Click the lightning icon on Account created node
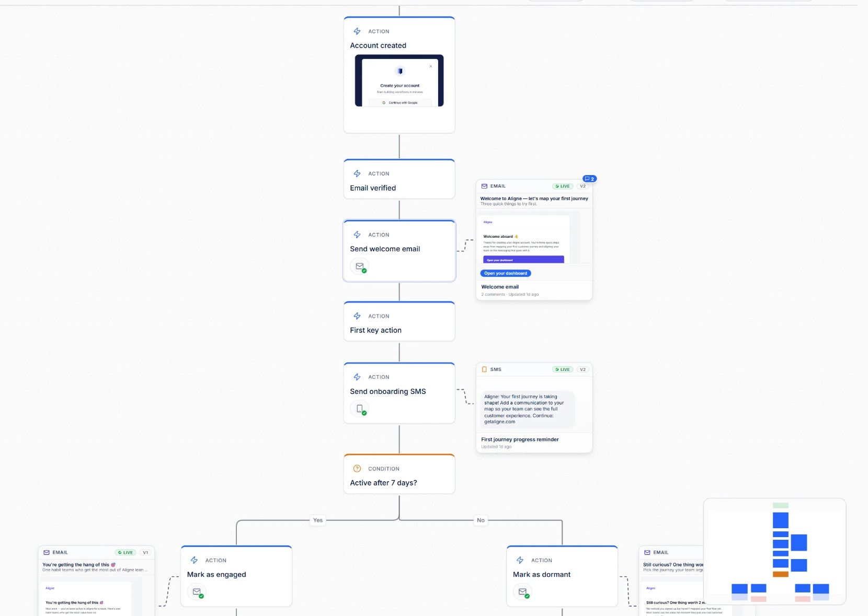Screen dimensions: 868x616 pyautogui.click(x=357, y=31)
